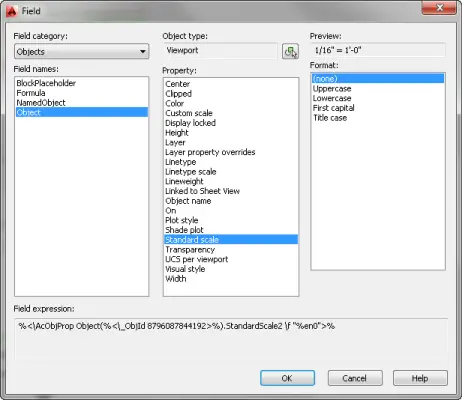
Task: Select UCS per viewport property
Action: pos(197,259)
